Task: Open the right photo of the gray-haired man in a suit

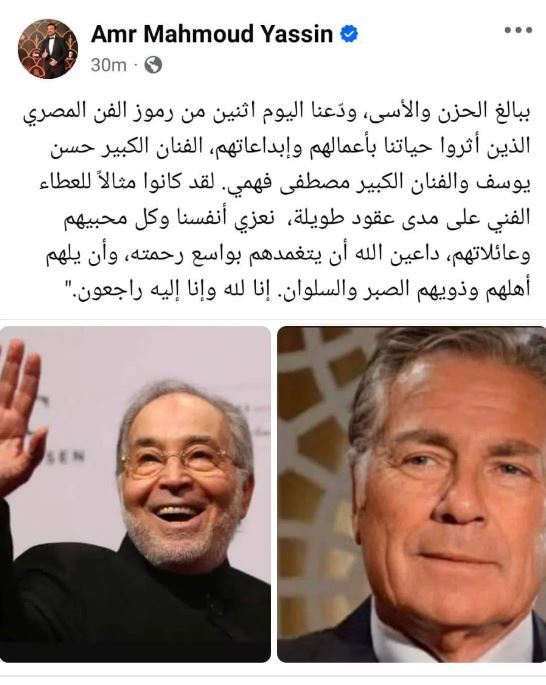Action: click(x=411, y=494)
